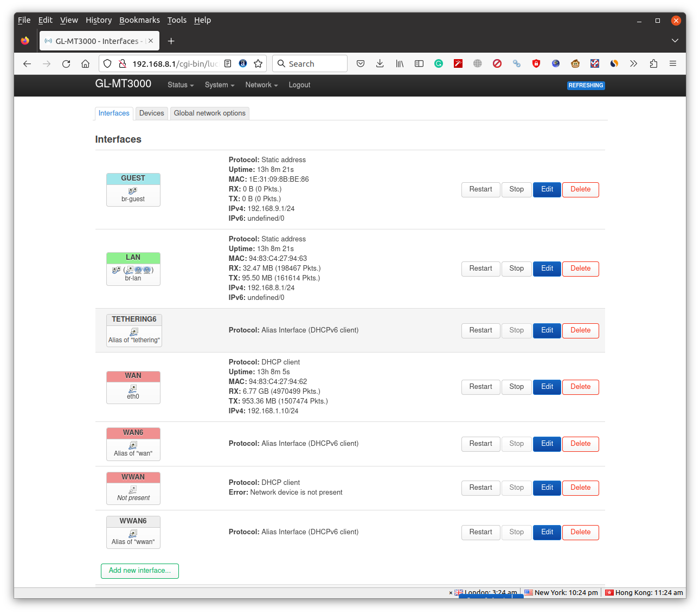Delete the LAN interface
700x614 pixels.
581,268
